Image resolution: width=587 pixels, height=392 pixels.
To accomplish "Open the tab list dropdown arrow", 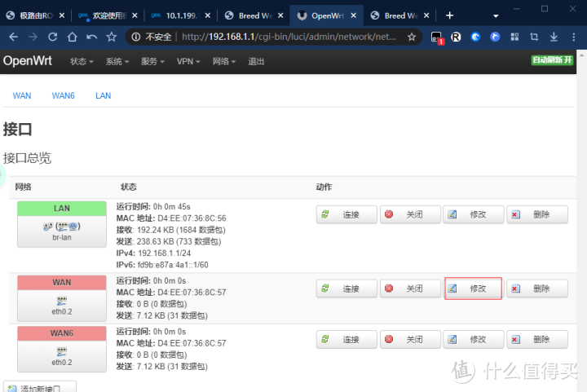I will pos(496,16).
